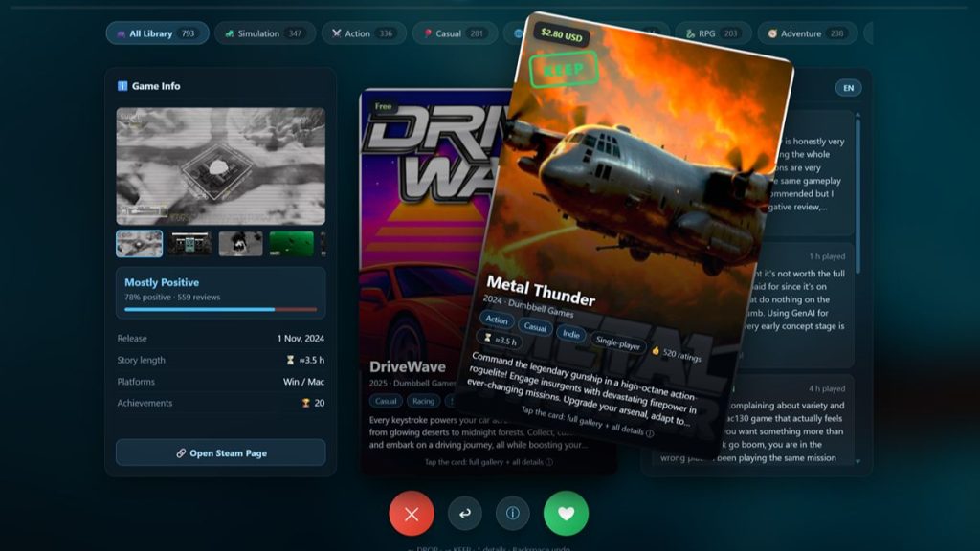The height and width of the screenshot is (551, 980).
Task: Click the DriveWave card title
Action: tap(408, 366)
